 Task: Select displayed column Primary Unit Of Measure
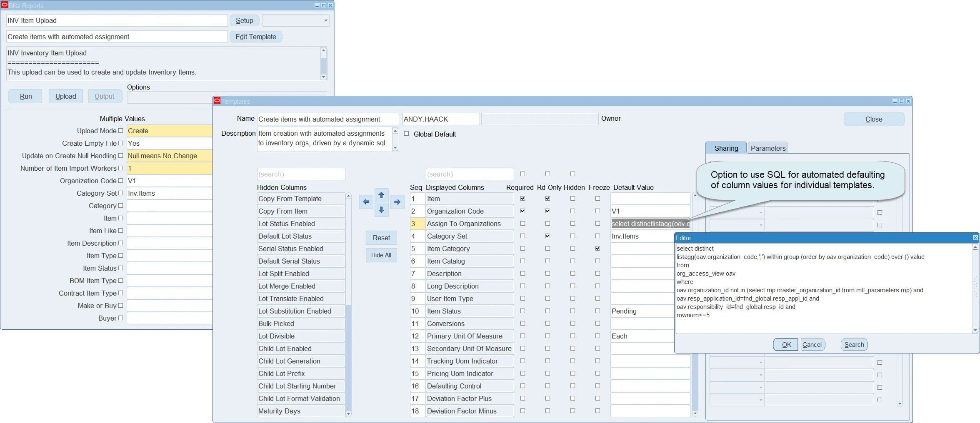470,336
